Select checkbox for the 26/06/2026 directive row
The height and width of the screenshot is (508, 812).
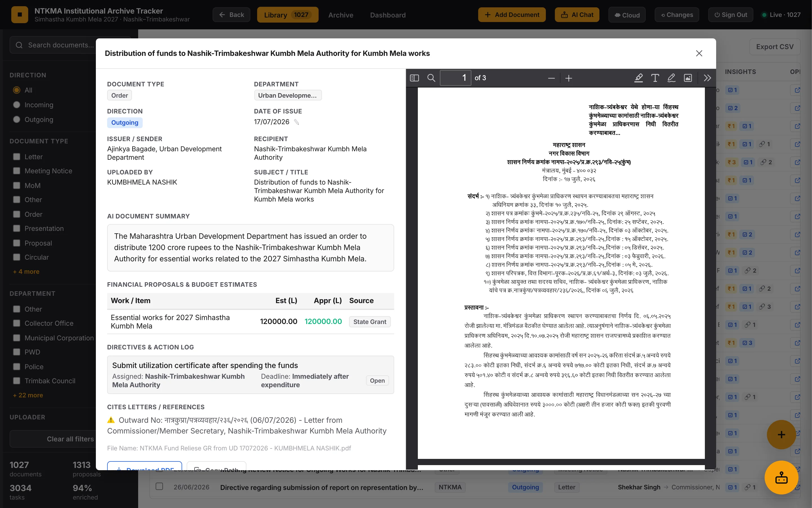pyautogui.click(x=159, y=487)
